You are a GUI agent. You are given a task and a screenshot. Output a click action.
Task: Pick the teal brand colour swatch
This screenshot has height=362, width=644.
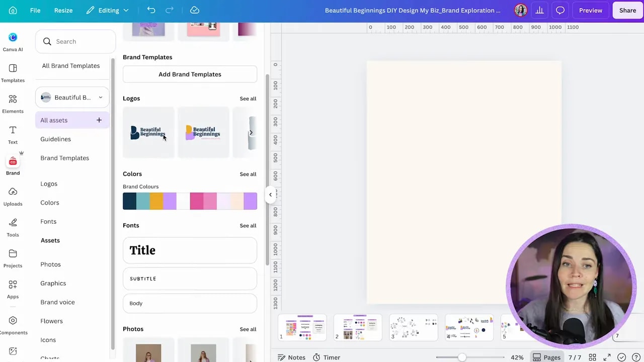pyautogui.click(x=143, y=201)
